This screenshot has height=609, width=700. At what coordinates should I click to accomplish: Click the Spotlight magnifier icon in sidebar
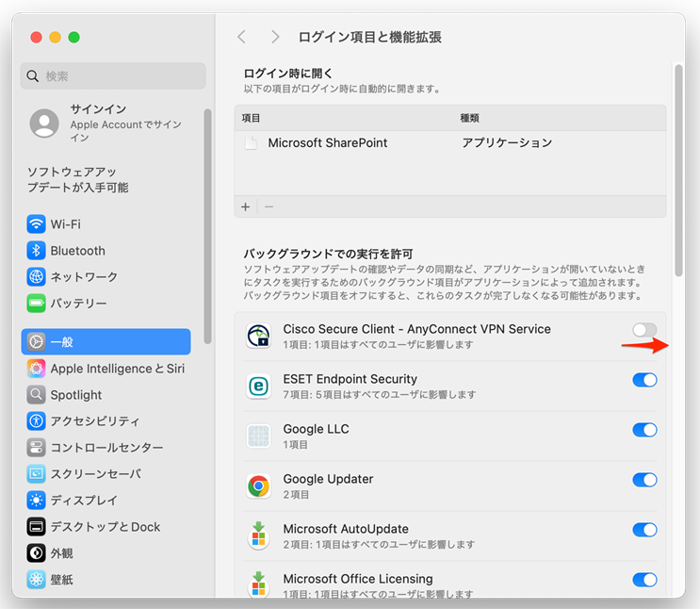(x=37, y=395)
